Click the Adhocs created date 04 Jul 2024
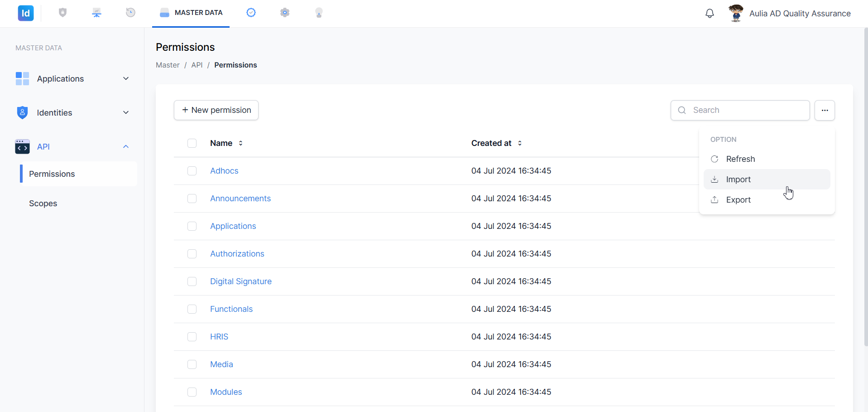The width and height of the screenshot is (868, 412). pyautogui.click(x=511, y=171)
